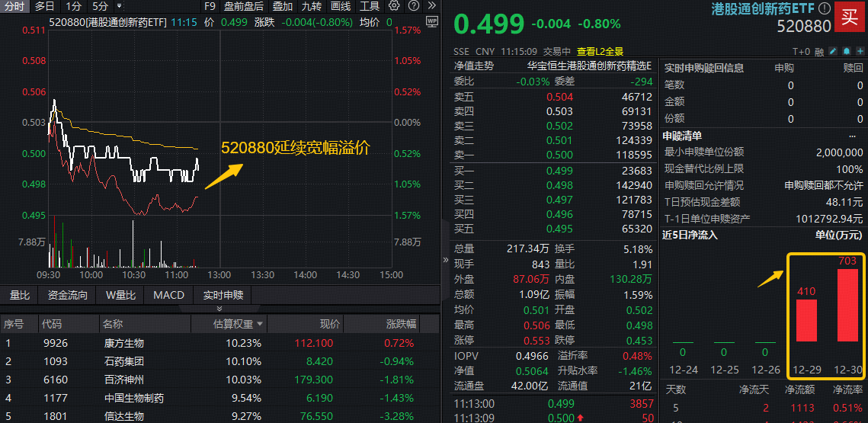This screenshot has height=423, width=868.
Task: Set a price alert with bell icon
Action: coord(847,52)
